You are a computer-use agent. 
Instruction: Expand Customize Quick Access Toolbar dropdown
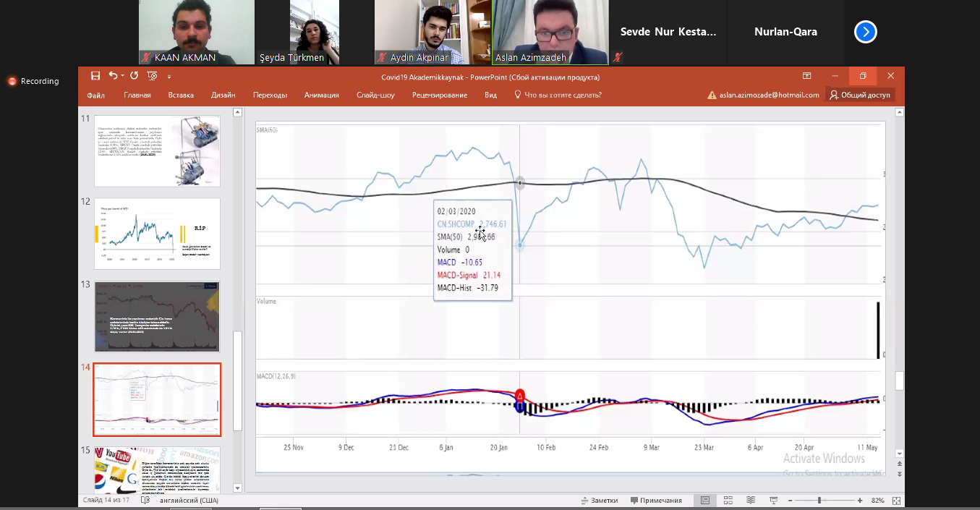(169, 77)
